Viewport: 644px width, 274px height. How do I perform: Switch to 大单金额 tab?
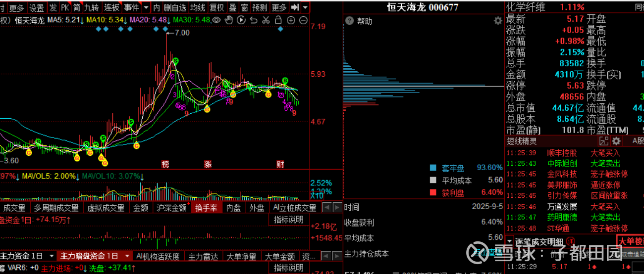(279, 256)
